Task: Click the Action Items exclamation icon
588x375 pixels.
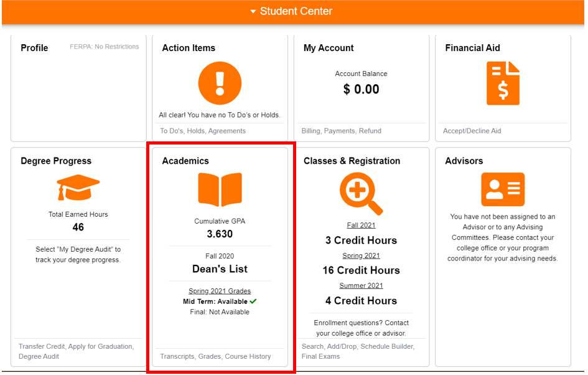Action: (220, 83)
